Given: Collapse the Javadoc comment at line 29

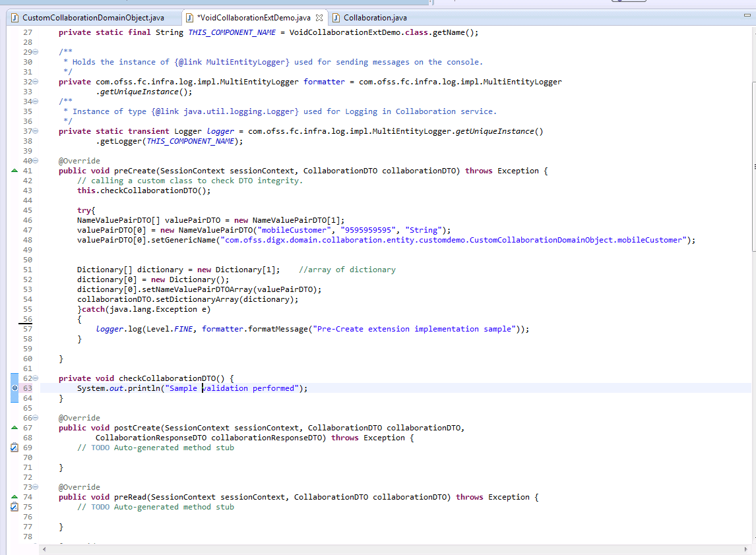Looking at the screenshot, I should click(x=34, y=51).
